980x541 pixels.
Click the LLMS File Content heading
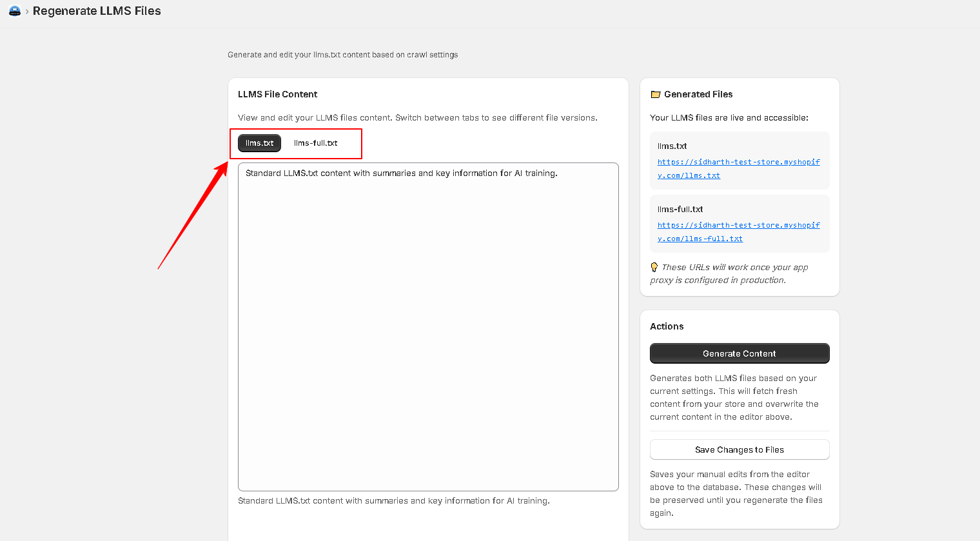point(278,94)
